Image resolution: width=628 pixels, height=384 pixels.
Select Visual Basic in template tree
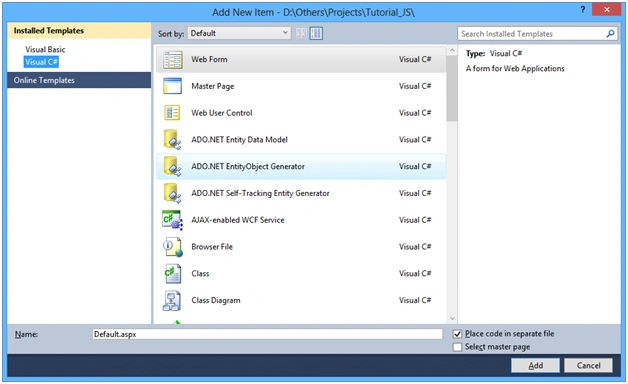(45, 49)
